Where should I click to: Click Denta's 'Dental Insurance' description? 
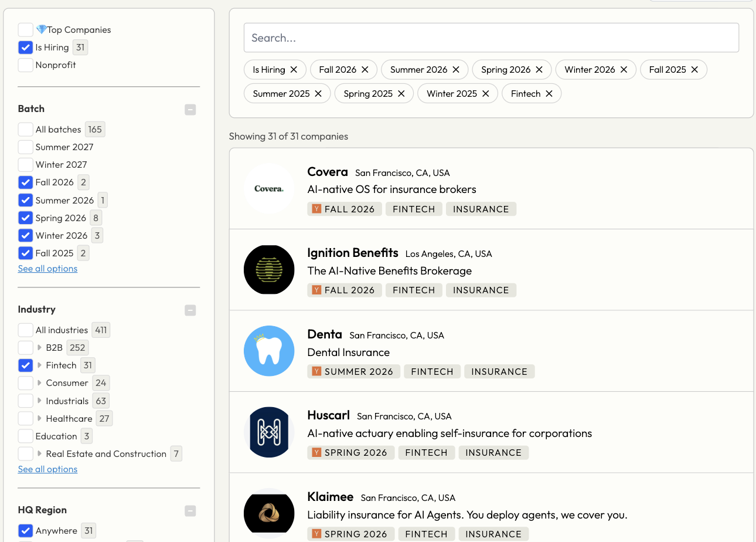[349, 353]
